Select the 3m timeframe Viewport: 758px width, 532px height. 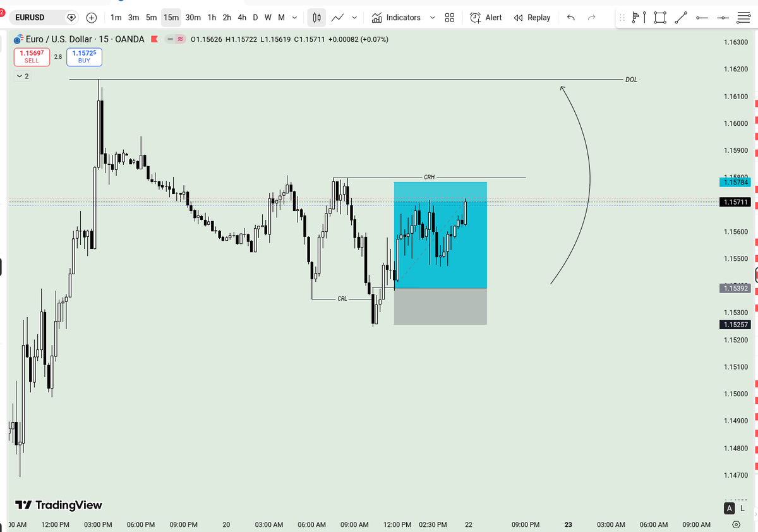coord(133,18)
